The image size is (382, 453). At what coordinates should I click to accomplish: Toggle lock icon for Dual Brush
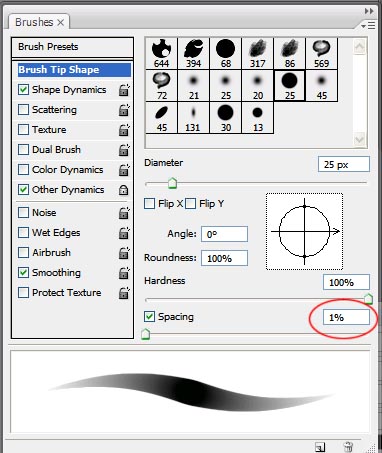[124, 150]
